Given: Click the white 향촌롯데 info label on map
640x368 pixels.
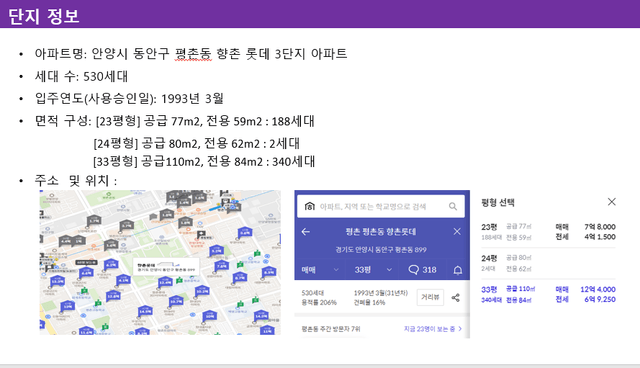Looking at the screenshot, I should pos(166,266).
